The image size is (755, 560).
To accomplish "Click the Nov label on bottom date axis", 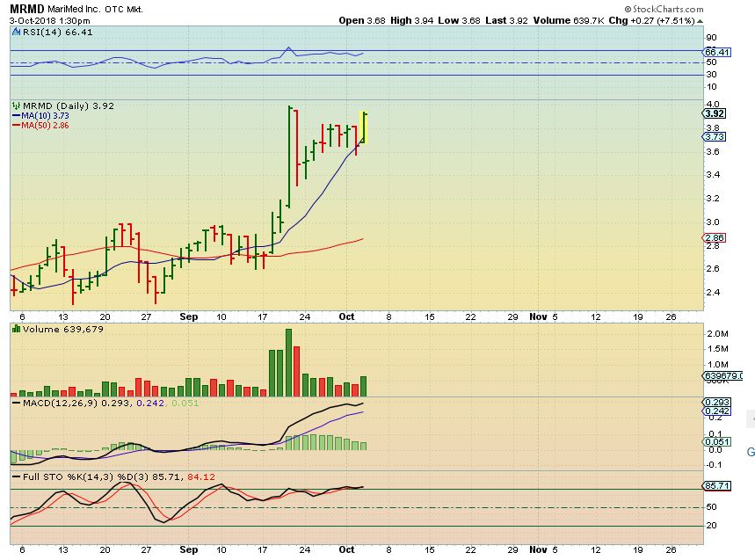I will click(538, 549).
